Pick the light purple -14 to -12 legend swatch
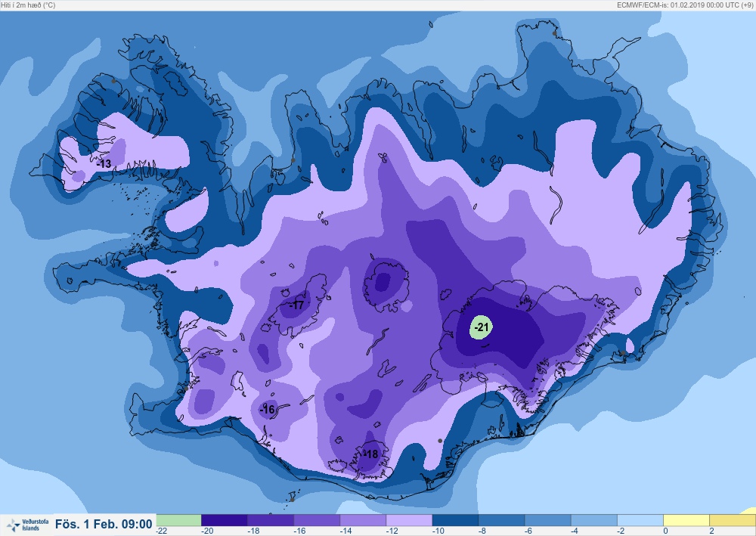Screen dimensions: 756x536 [363, 520]
